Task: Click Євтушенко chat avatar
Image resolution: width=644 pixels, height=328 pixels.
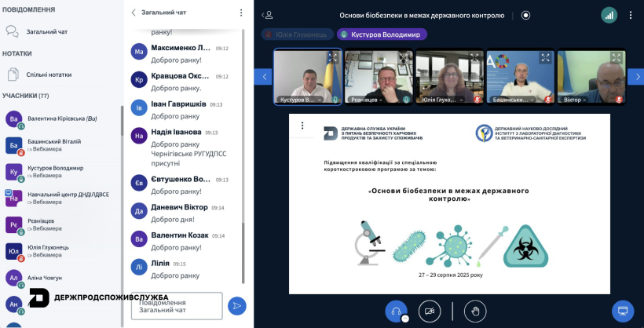Action: 139,183
